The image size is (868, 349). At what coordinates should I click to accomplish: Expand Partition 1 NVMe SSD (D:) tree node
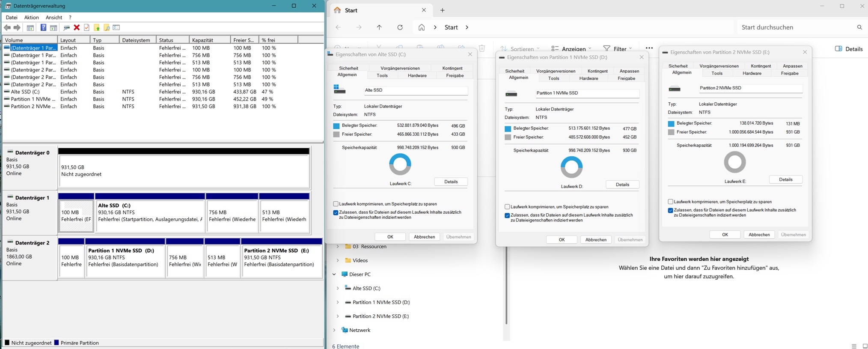pos(338,302)
